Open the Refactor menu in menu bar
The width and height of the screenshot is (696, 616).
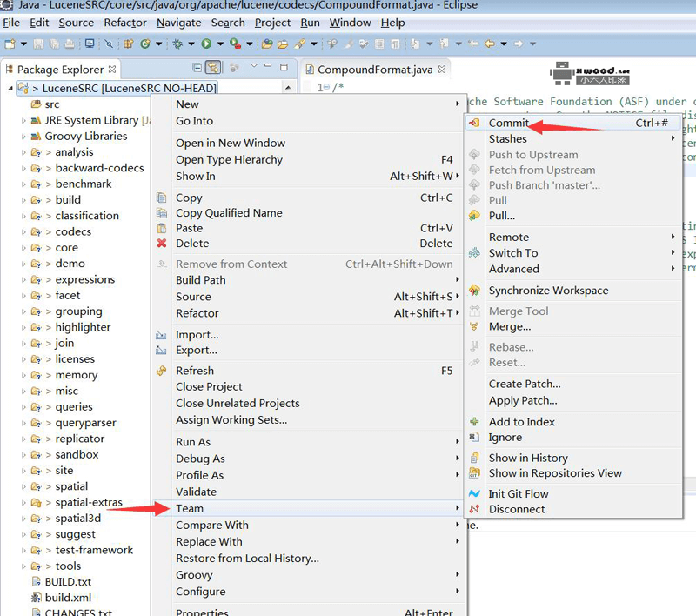click(x=124, y=23)
